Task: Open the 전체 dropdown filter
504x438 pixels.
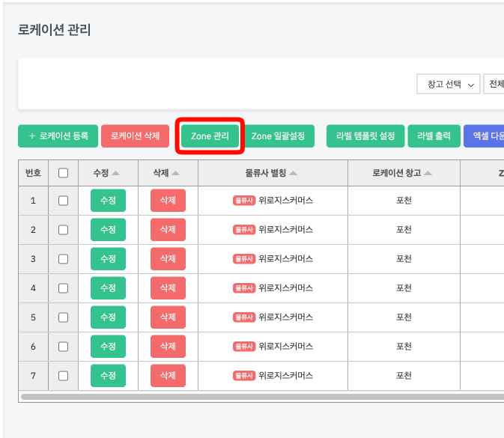Action: point(495,85)
